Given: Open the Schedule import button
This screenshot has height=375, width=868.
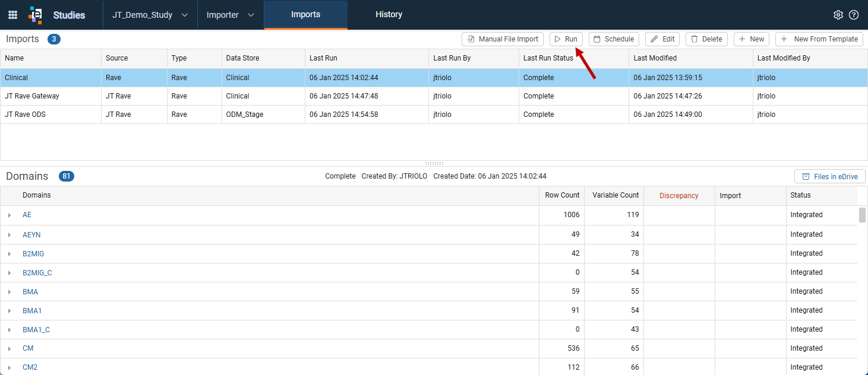Looking at the screenshot, I should (x=614, y=39).
